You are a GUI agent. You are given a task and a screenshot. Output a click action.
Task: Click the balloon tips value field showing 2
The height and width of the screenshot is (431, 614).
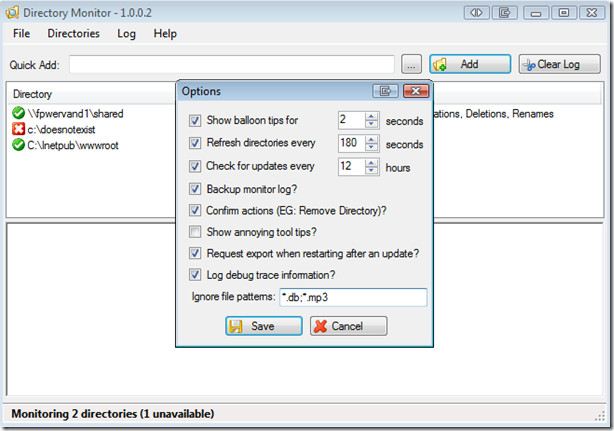[x=351, y=120]
